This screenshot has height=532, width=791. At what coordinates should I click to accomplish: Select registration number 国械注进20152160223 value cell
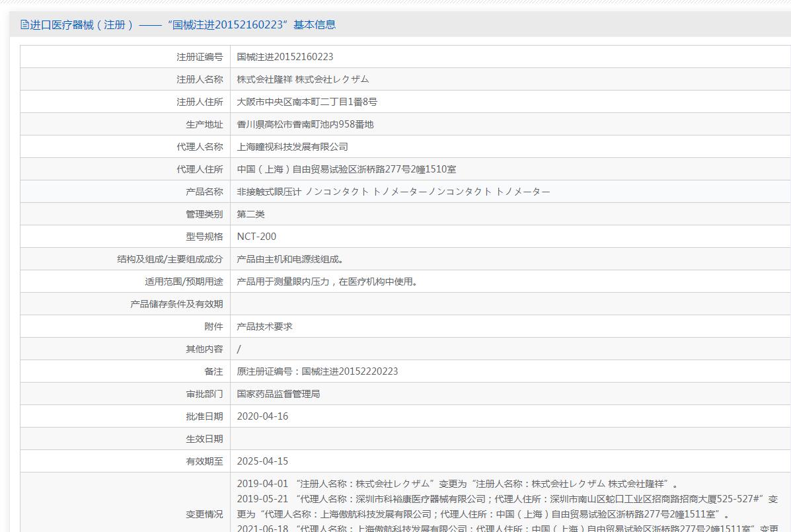[x=285, y=57]
